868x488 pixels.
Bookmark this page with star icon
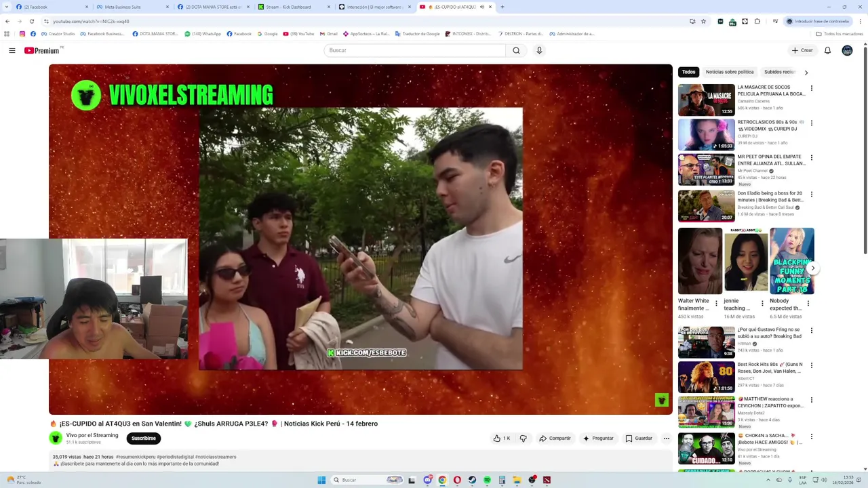(703, 21)
